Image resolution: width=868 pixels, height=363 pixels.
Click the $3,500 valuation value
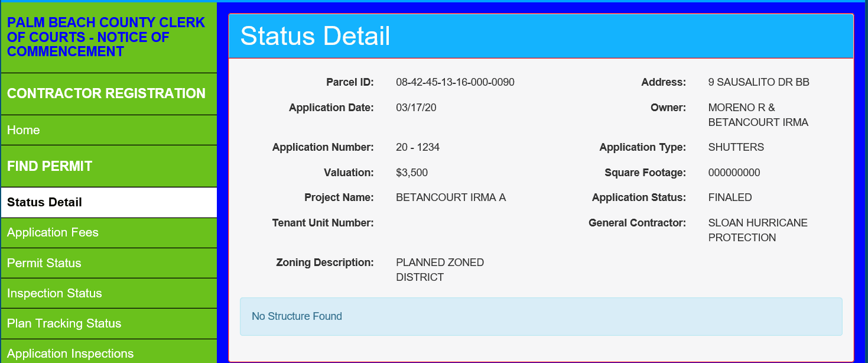pos(412,173)
